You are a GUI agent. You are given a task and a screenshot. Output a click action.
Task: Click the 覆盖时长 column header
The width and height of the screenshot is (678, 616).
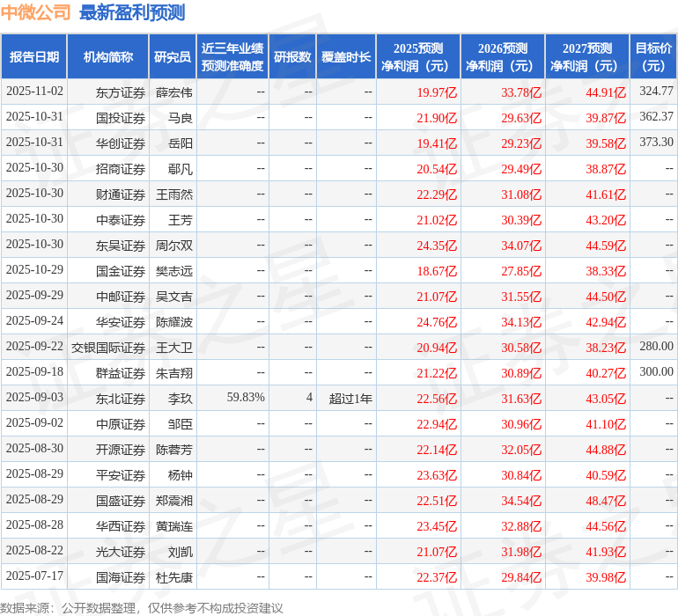click(x=346, y=57)
